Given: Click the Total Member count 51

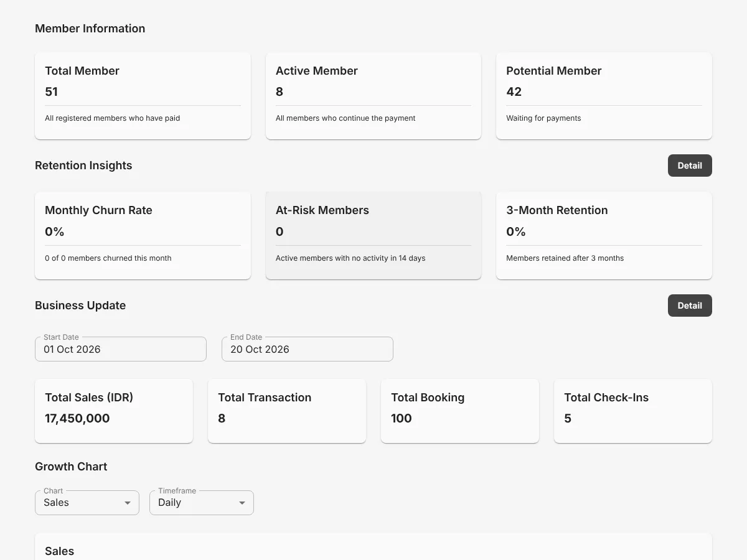Looking at the screenshot, I should click(51, 92).
